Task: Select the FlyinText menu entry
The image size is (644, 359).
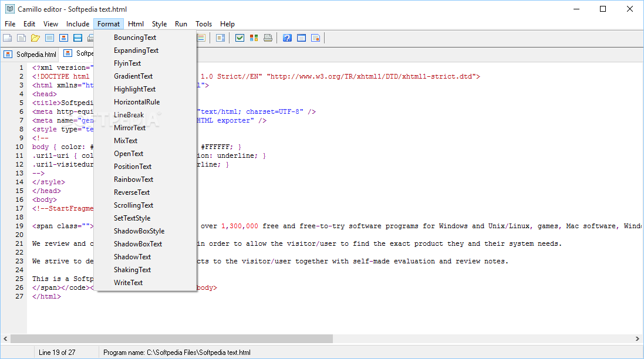Action: pos(146,63)
